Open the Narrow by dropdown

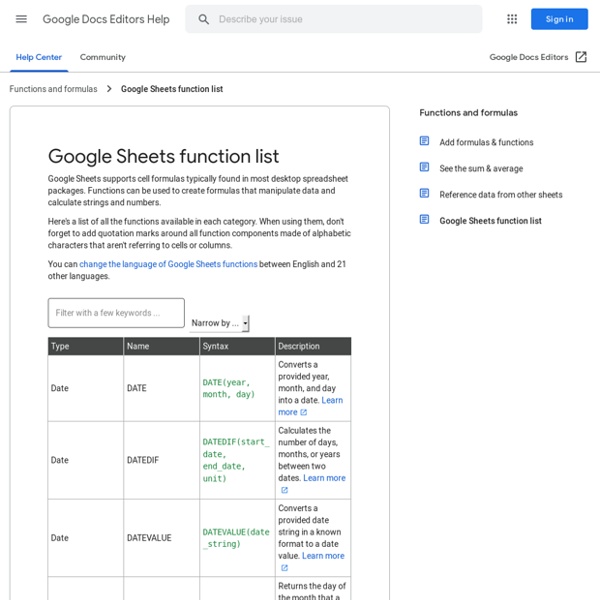point(220,323)
